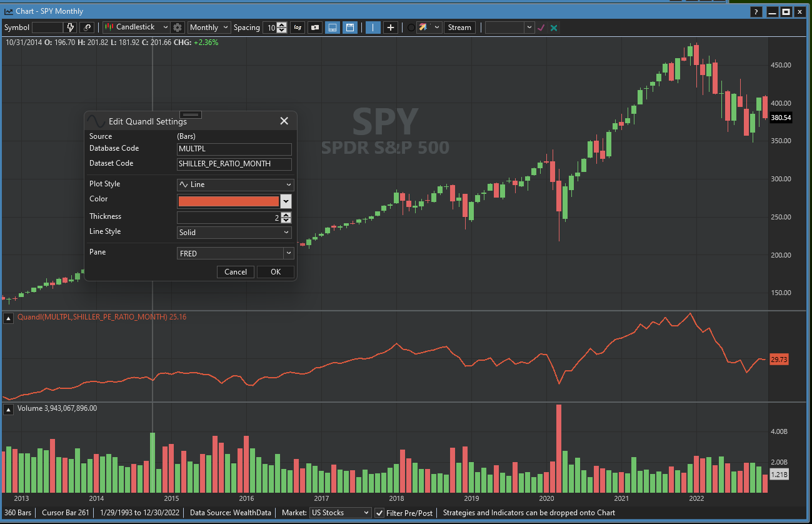The height and width of the screenshot is (524, 812).
Task: Click the 1.21B volume marker
Action: coord(779,475)
